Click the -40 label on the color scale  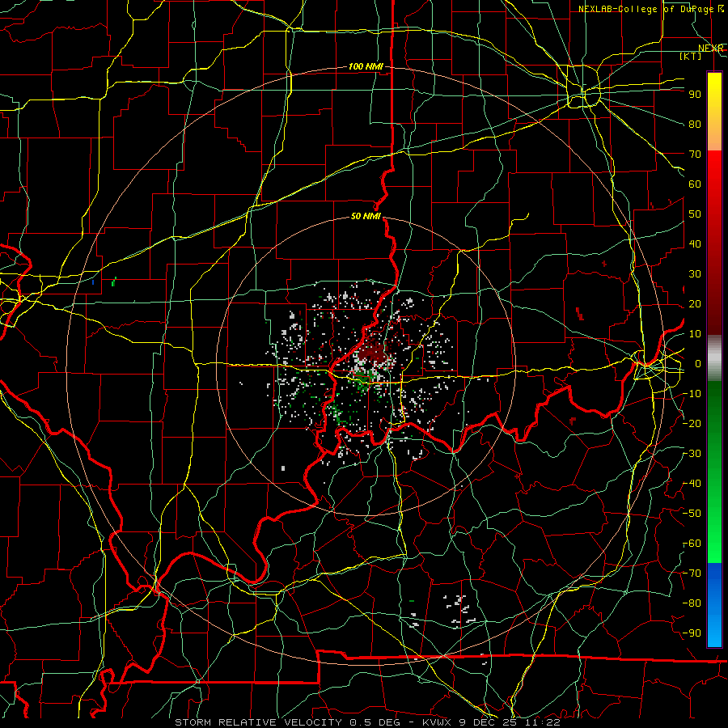tap(692, 484)
